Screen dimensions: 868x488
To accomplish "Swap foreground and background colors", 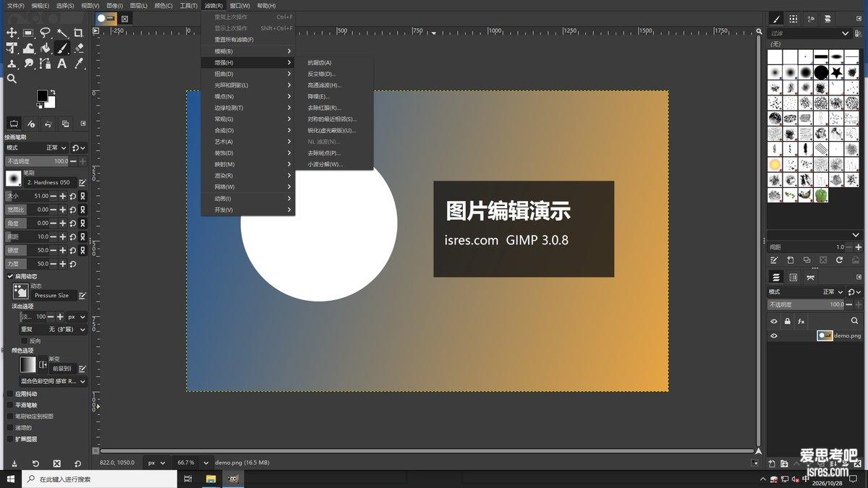I will (52, 92).
